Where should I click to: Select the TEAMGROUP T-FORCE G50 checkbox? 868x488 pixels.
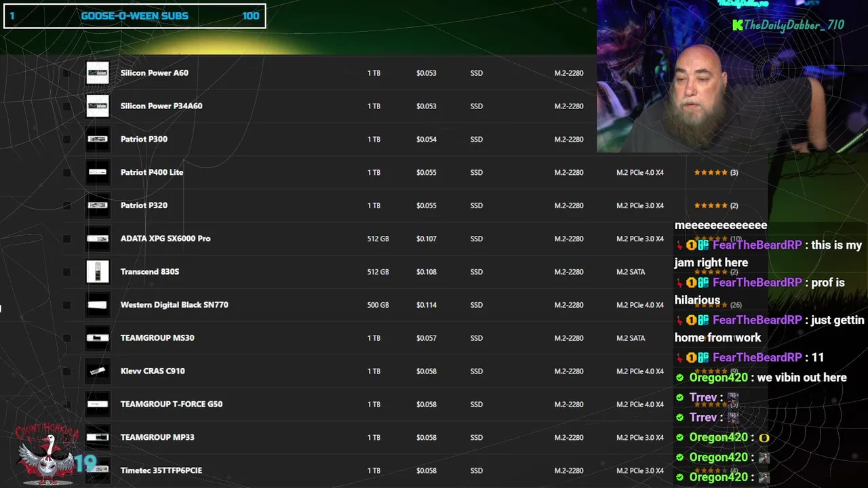point(66,405)
